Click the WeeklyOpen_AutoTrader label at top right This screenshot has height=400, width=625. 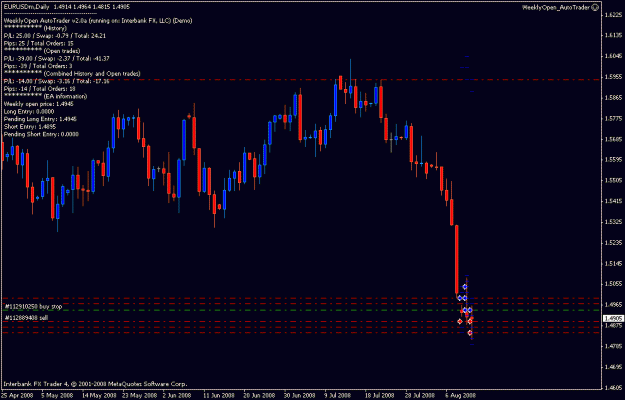point(557,7)
